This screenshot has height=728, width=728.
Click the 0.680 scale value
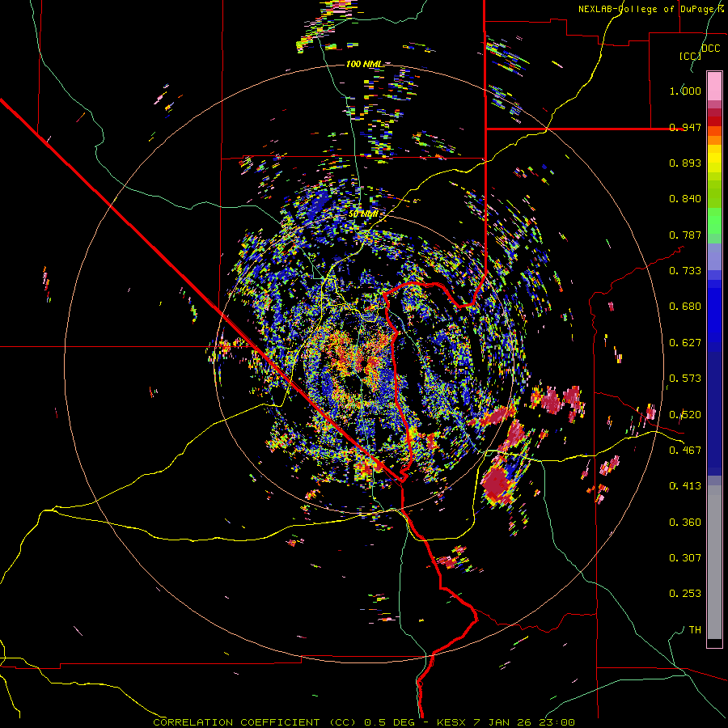point(685,307)
